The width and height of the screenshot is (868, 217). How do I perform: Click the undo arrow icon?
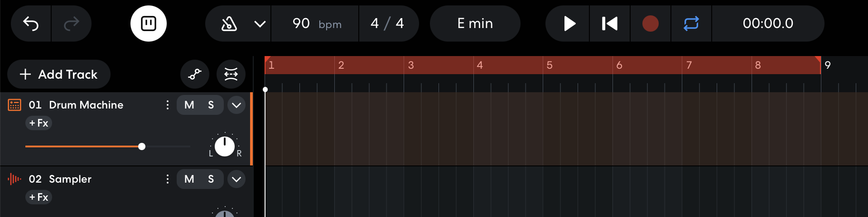pos(31,24)
